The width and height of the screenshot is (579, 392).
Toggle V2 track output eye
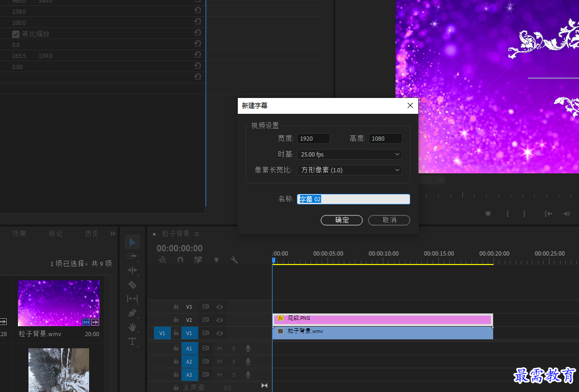219,320
